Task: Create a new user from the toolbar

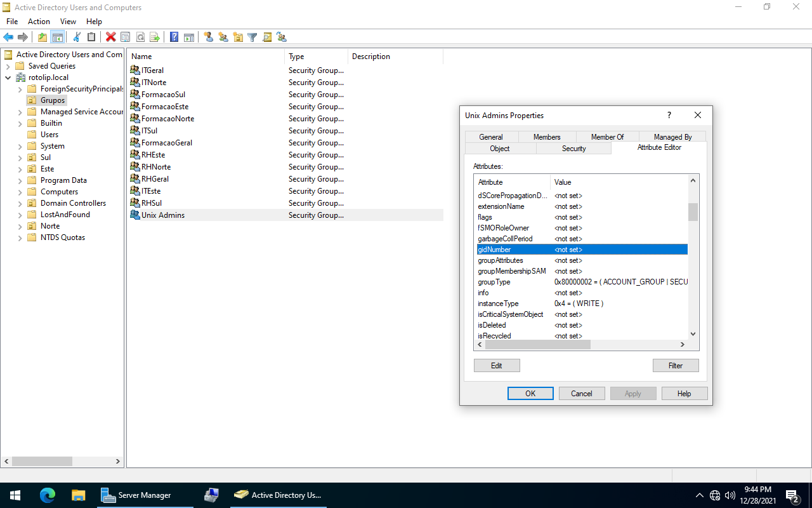Action: pos(209,37)
